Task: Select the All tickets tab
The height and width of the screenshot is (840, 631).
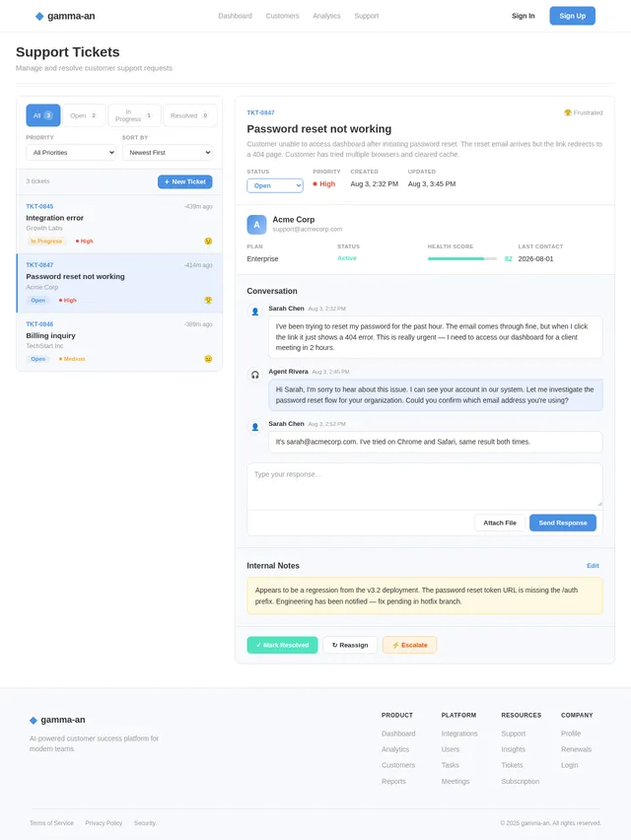Action: tap(42, 115)
